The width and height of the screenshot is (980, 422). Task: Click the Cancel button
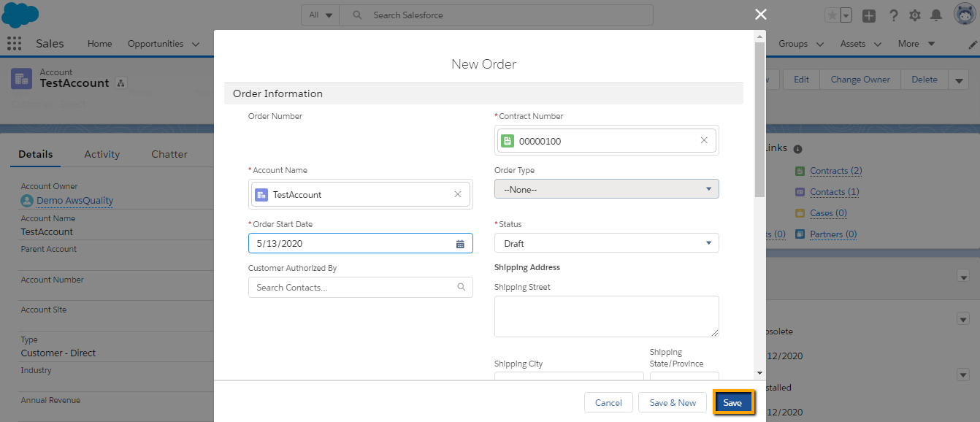click(608, 403)
